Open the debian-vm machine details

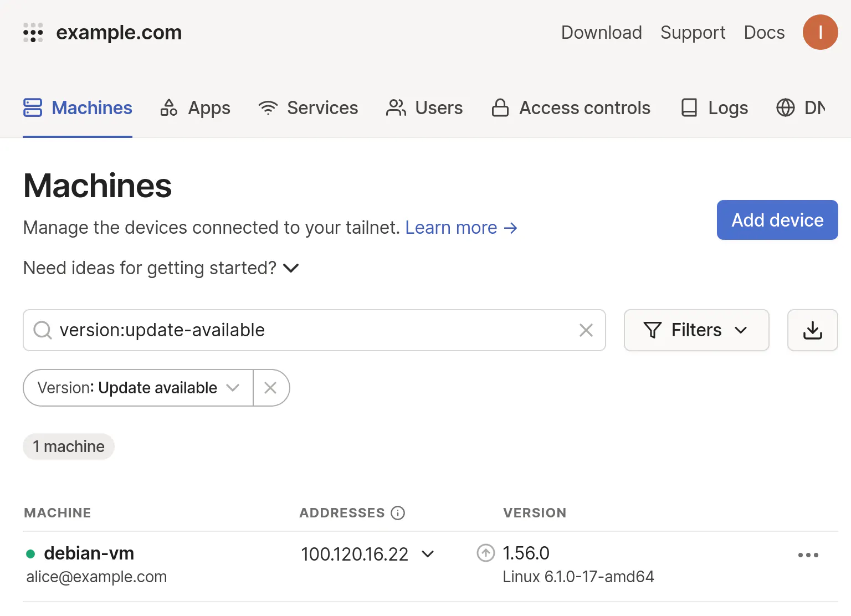point(89,553)
